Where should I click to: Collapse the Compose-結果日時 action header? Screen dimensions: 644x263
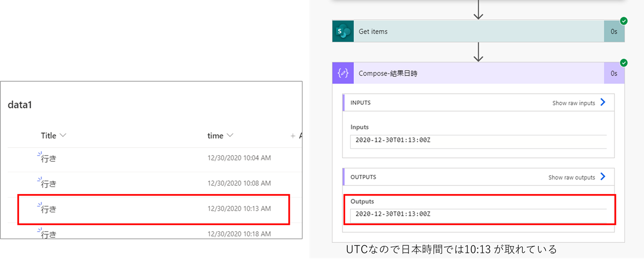478,73
